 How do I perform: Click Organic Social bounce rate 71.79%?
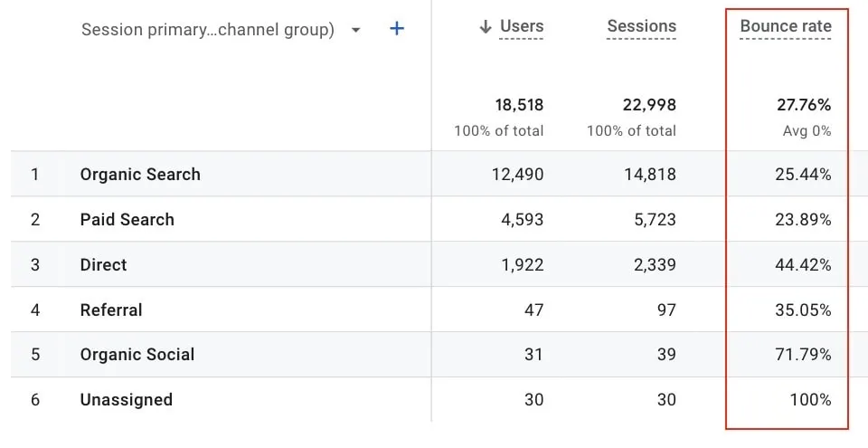(x=803, y=355)
